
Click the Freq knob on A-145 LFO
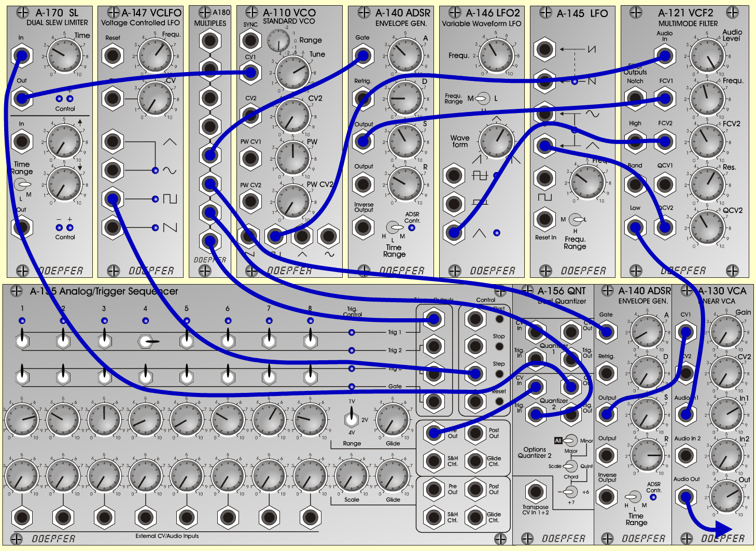(587, 181)
